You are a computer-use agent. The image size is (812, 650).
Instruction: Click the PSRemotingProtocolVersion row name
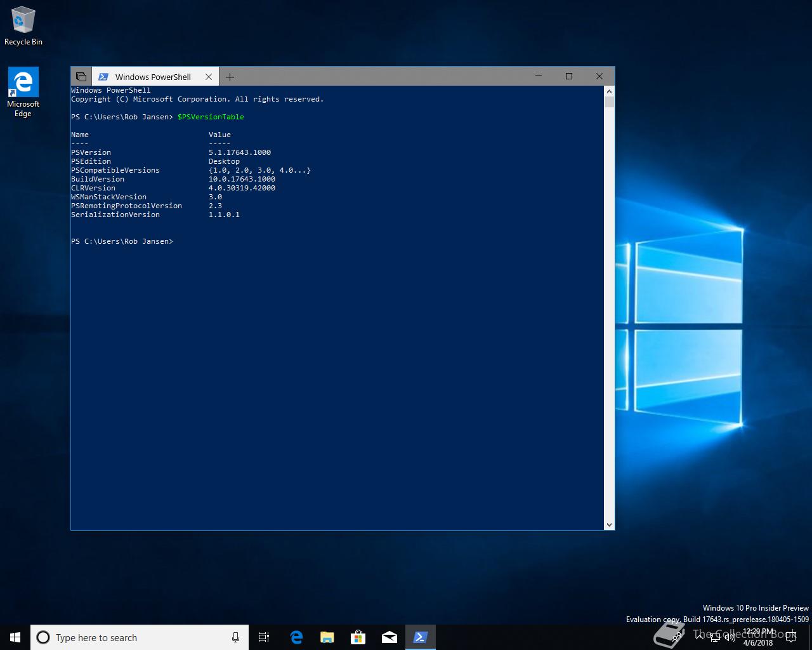coord(126,206)
